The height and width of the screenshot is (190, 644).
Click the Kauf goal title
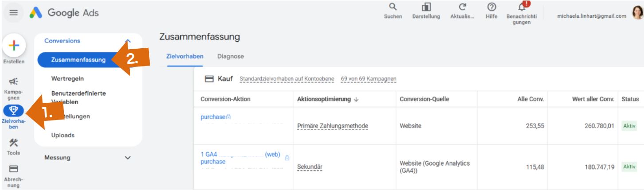click(x=225, y=79)
